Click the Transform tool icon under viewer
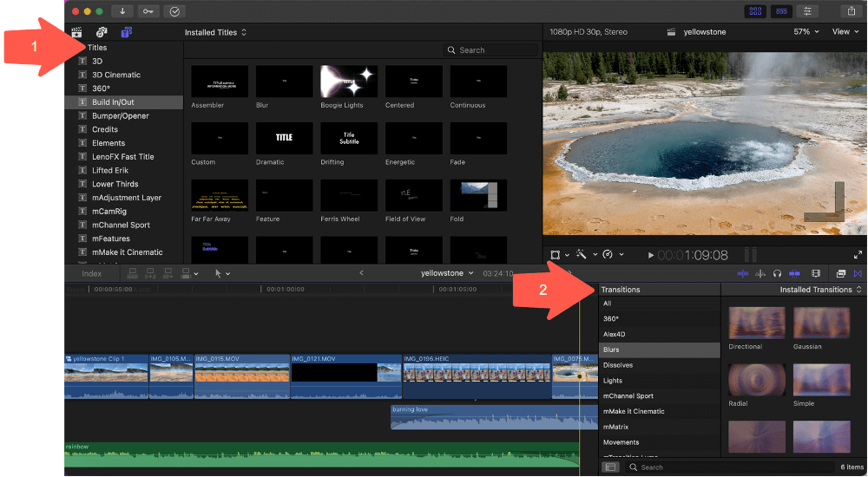This screenshot has height=477, width=868. point(556,255)
